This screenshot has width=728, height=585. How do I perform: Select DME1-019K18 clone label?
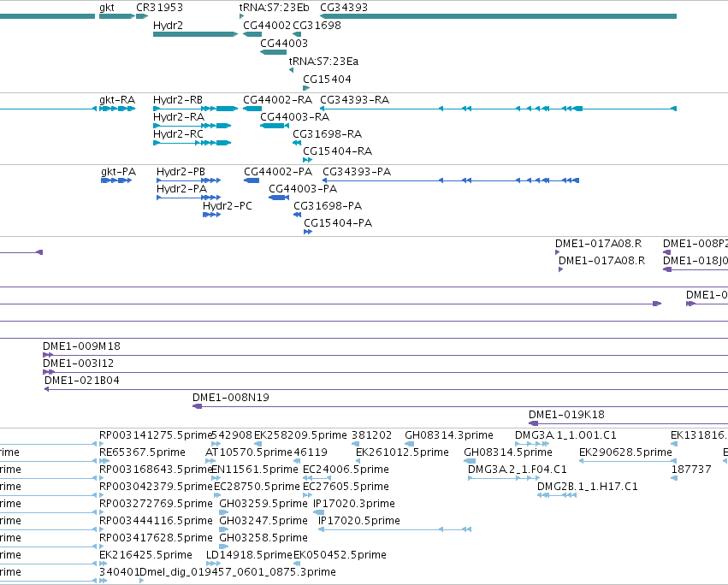click(x=566, y=415)
